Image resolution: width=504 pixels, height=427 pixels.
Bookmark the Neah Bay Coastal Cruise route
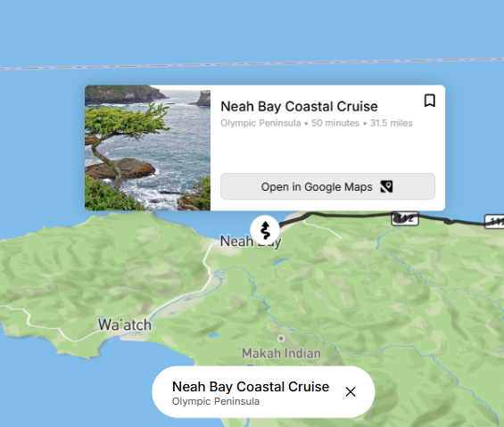tap(429, 101)
